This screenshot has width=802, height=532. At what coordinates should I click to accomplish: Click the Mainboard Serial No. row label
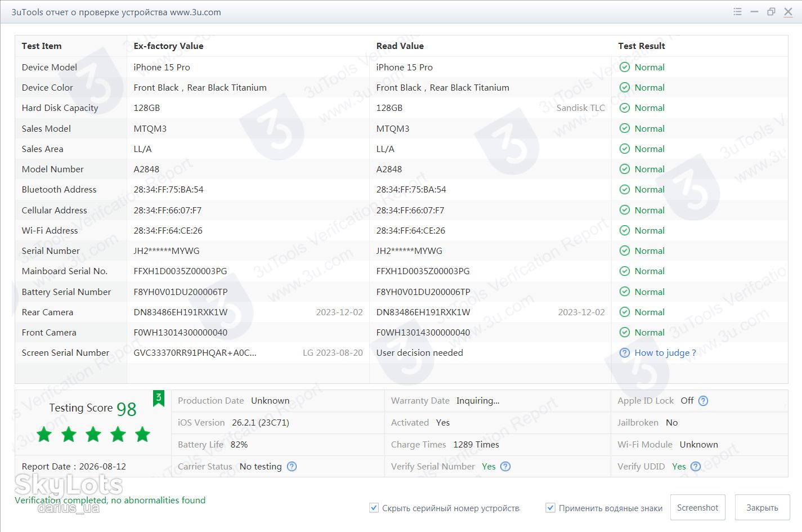point(64,271)
